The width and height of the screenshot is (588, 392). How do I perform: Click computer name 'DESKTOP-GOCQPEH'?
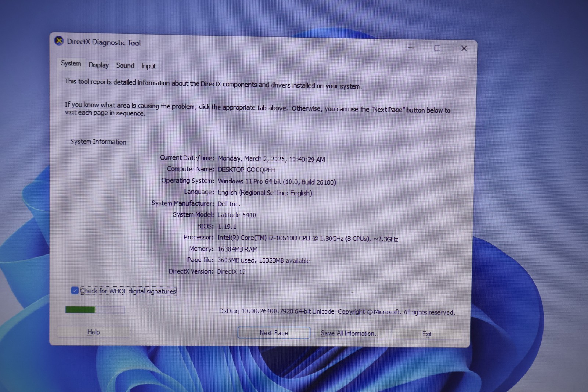[x=247, y=170]
